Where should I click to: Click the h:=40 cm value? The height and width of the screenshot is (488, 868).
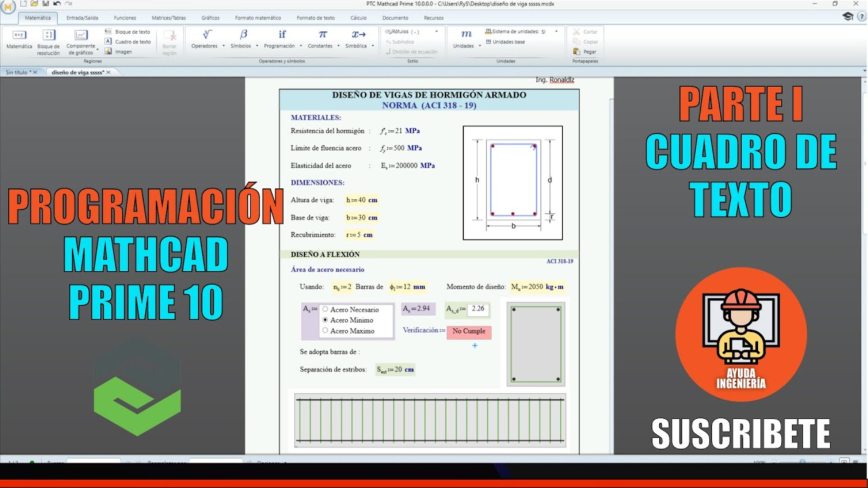[x=361, y=200]
